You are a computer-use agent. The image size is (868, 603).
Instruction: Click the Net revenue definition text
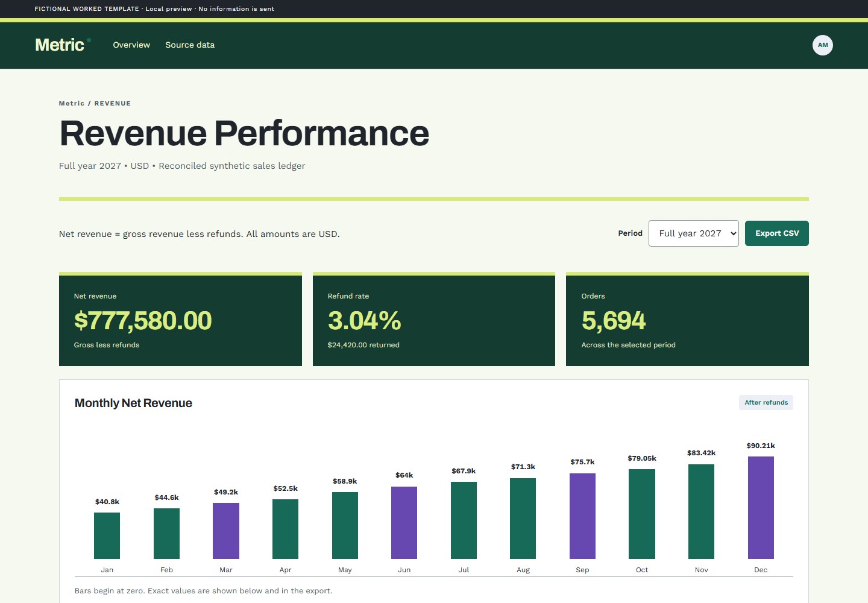200,234
